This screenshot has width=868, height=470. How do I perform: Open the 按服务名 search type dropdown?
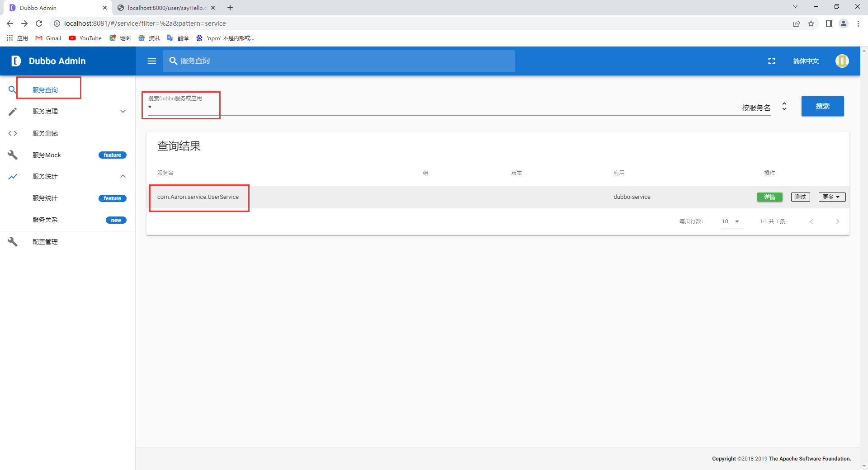click(x=764, y=107)
